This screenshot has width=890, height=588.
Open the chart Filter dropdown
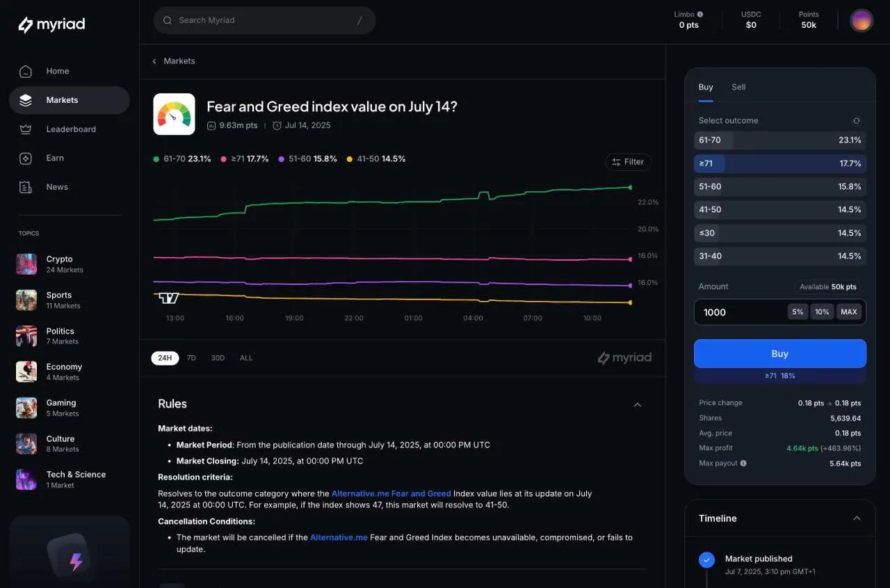[628, 162]
